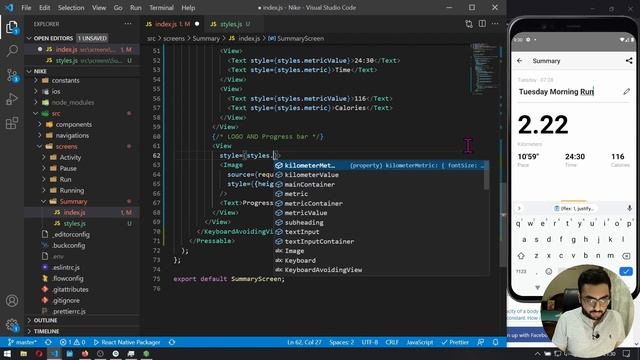Viewport: 640px width, 360px height.
Task: Open the Search view in activity bar
Action: click(12, 51)
